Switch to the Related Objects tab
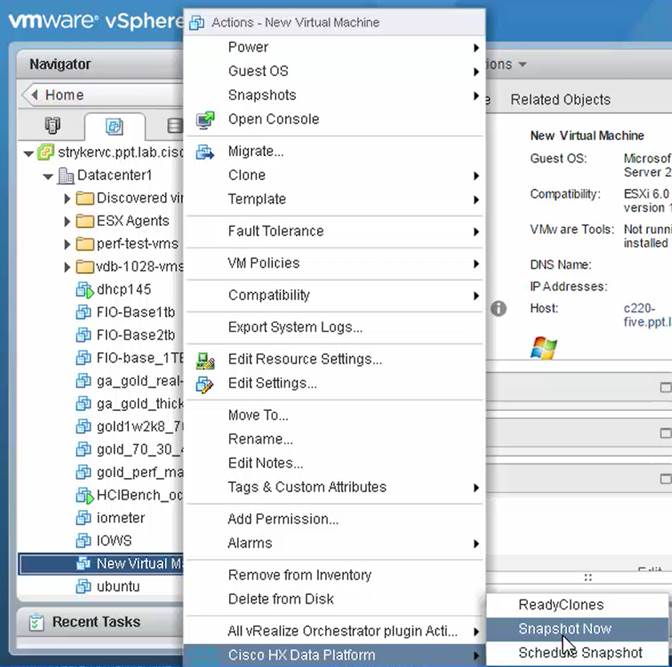Screen dimensions: 672x667 pyautogui.click(x=560, y=100)
